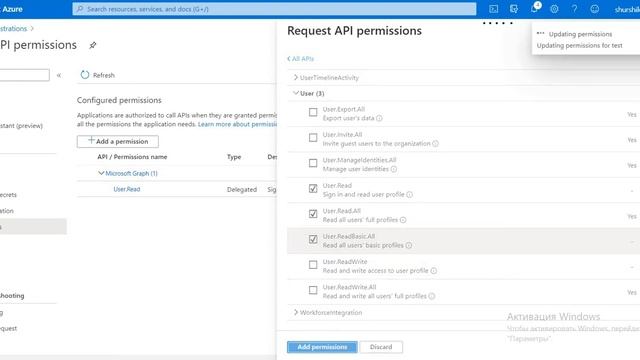Screen dimensions: 640x360
Task: Select the Delegated type cell
Action: [242, 189]
